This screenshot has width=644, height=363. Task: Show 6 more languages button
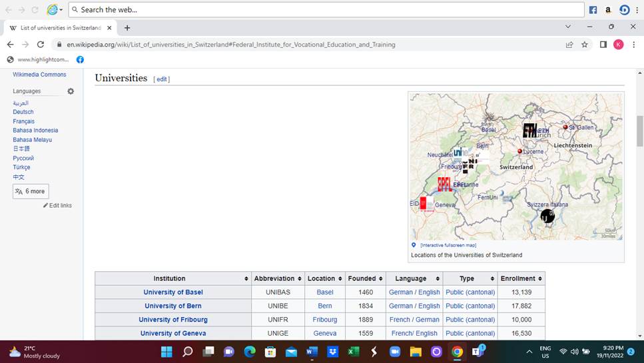coord(31,191)
